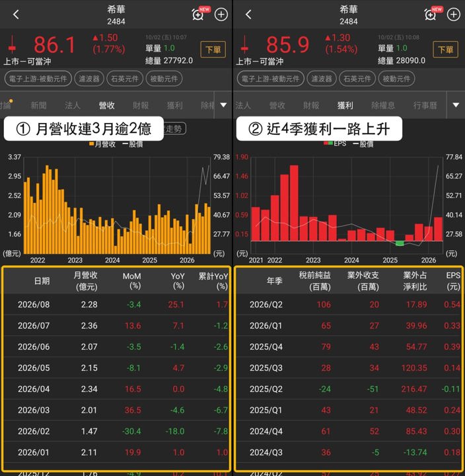Viewport: 465px width, 476px height.
Task: Switch to 法人 tab in right panel
Action: 243,105
